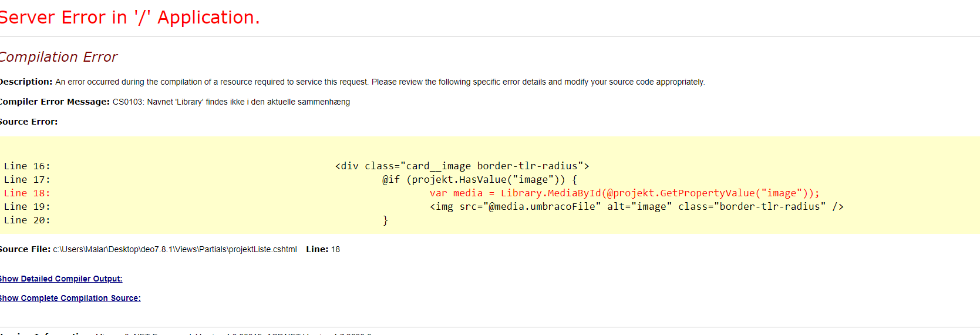
Task: Click the Source File label
Action: click(x=25, y=249)
